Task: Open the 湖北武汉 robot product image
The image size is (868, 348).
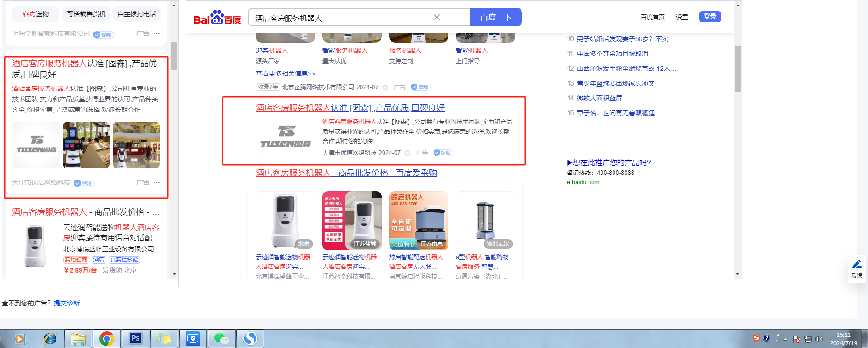Action: click(485, 221)
